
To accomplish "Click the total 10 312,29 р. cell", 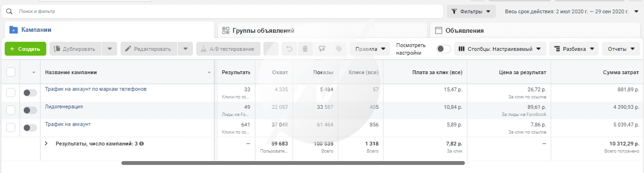I will pyautogui.click(x=624, y=144).
